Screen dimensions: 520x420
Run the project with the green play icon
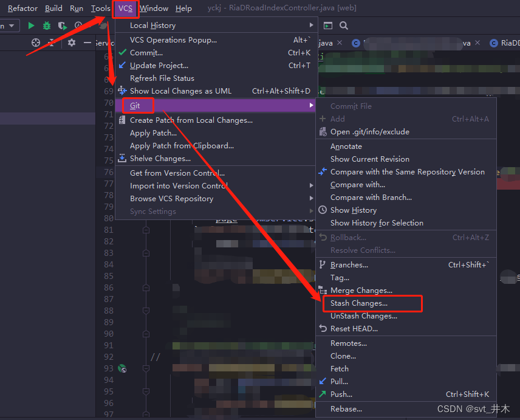click(31, 26)
